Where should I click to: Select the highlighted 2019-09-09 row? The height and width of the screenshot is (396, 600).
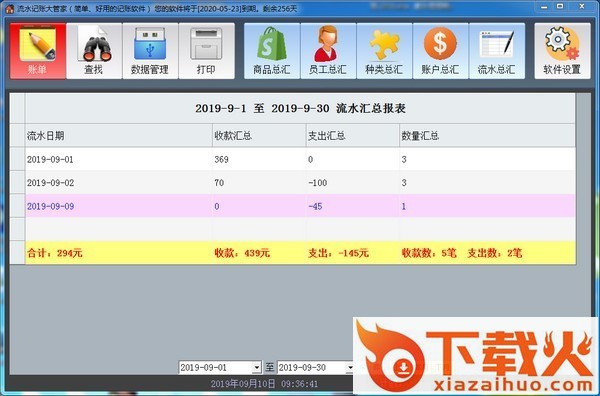click(x=300, y=206)
